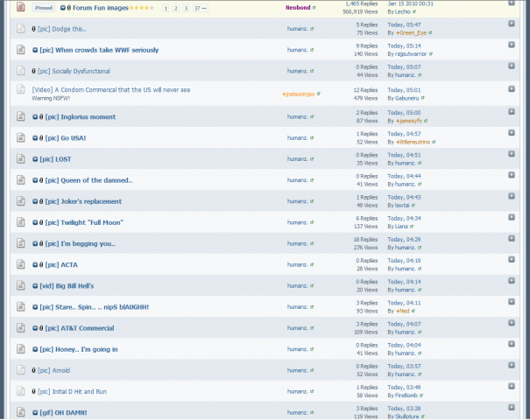The image size is (530, 420).
Task: Click pinned topic icon for Forum Fun images
Action: click(x=21, y=7)
